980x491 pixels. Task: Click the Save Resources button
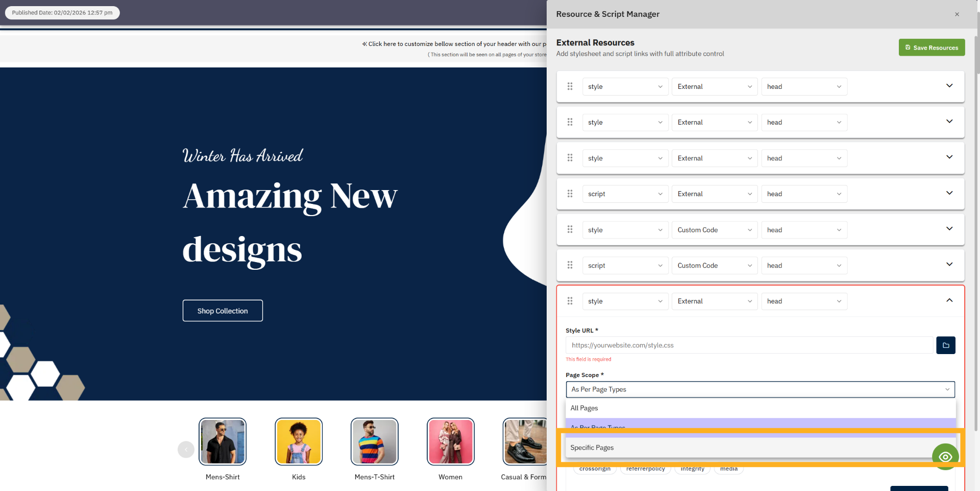pos(931,47)
